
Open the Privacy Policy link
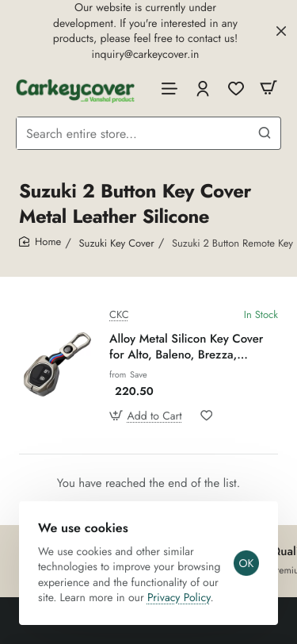tap(179, 597)
